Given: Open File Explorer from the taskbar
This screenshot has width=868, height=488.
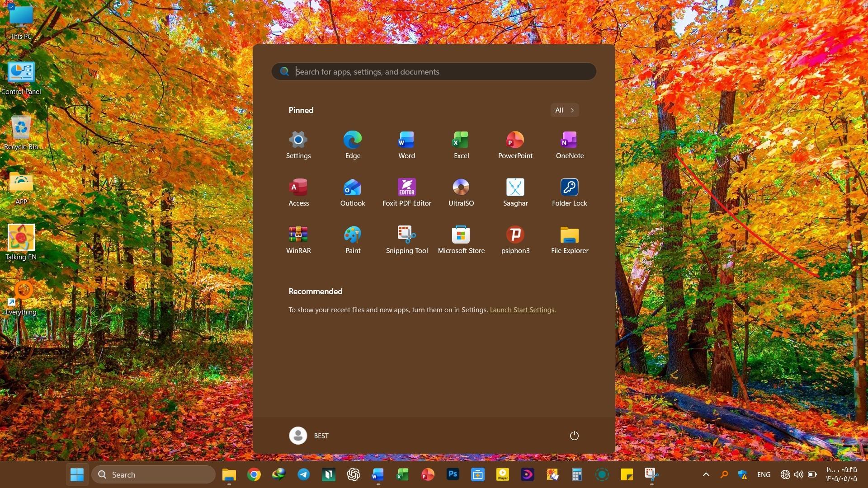Looking at the screenshot, I should [229, 474].
